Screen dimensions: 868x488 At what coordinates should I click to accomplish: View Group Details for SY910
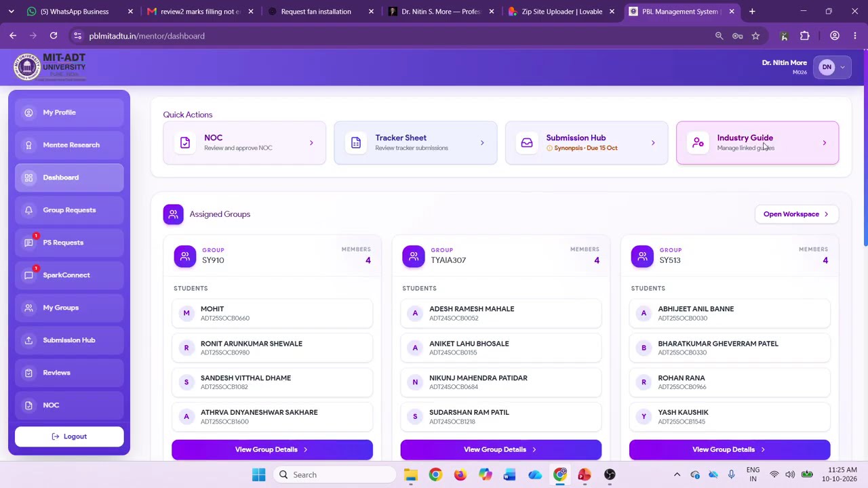click(x=272, y=449)
